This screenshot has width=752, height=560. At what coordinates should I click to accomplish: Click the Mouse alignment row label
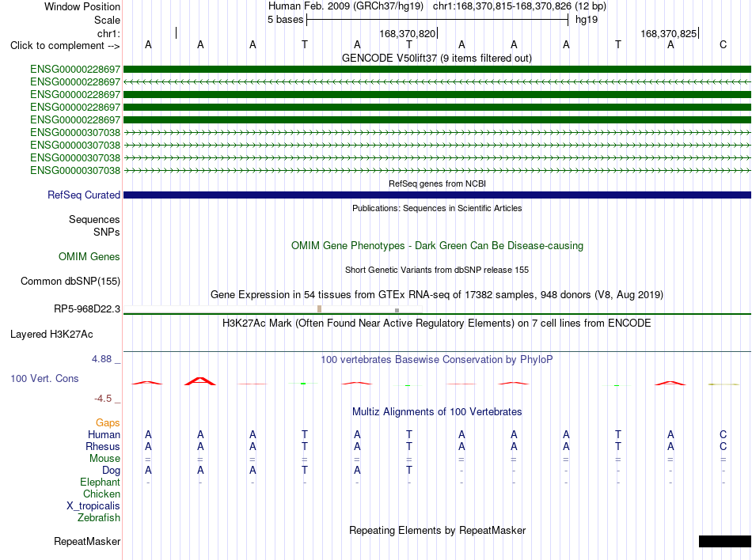[x=104, y=459]
